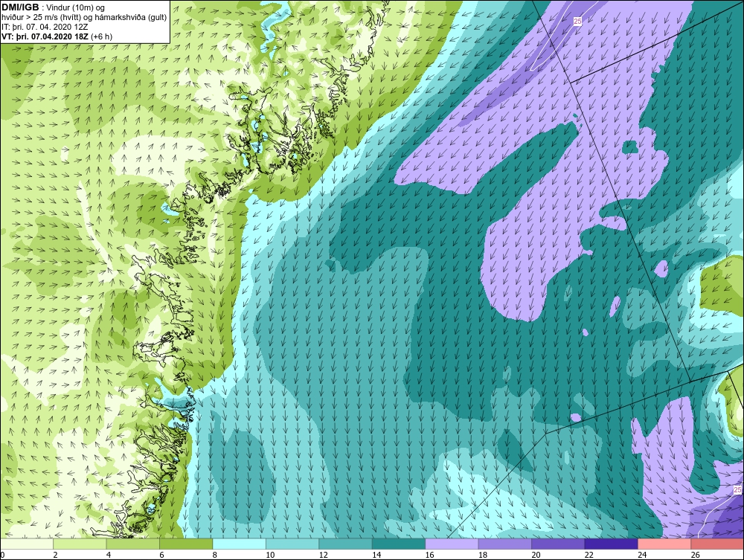Click the 6–8 m/s olive green legend swatch

(186, 544)
